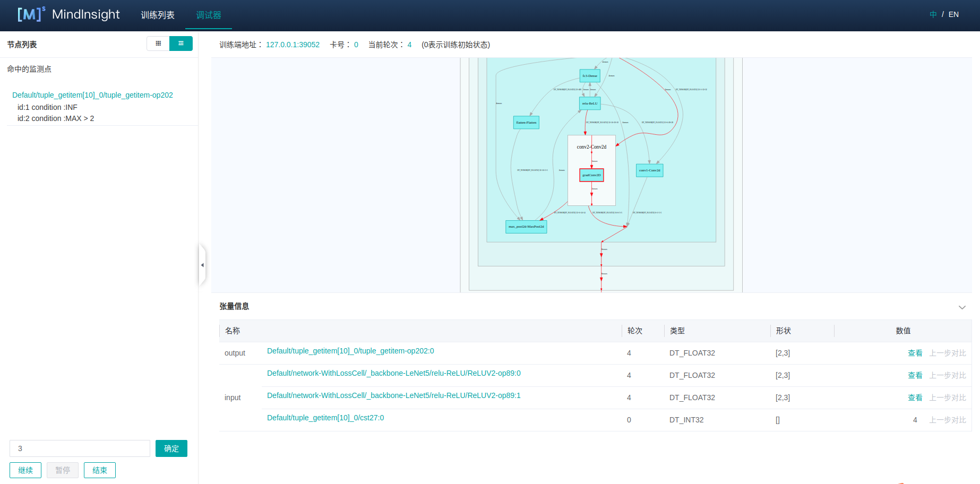Click the max_pool2d-MaxPool2d graph node
The height and width of the screenshot is (484, 980).
pyautogui.click(x=526, y=227)
